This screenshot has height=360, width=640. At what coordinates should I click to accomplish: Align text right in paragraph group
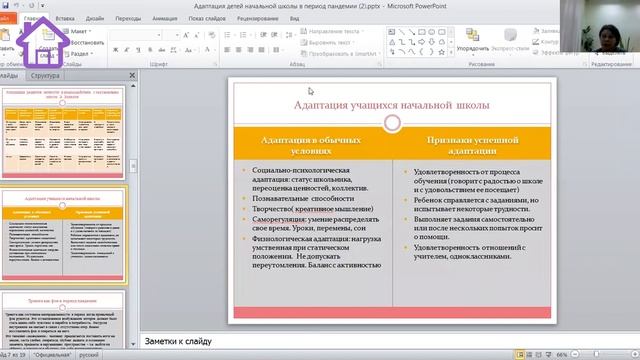[x=250, y=50]
